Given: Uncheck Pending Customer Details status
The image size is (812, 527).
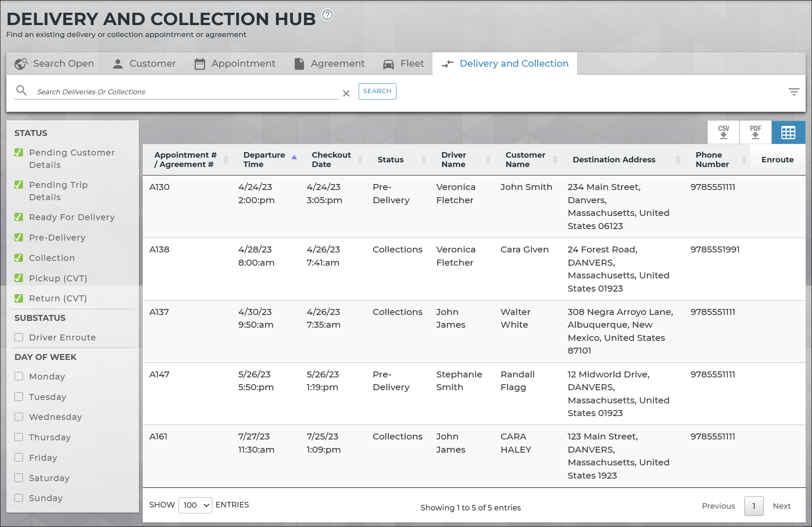Looking at the screenshot, I should coord(19,153).
